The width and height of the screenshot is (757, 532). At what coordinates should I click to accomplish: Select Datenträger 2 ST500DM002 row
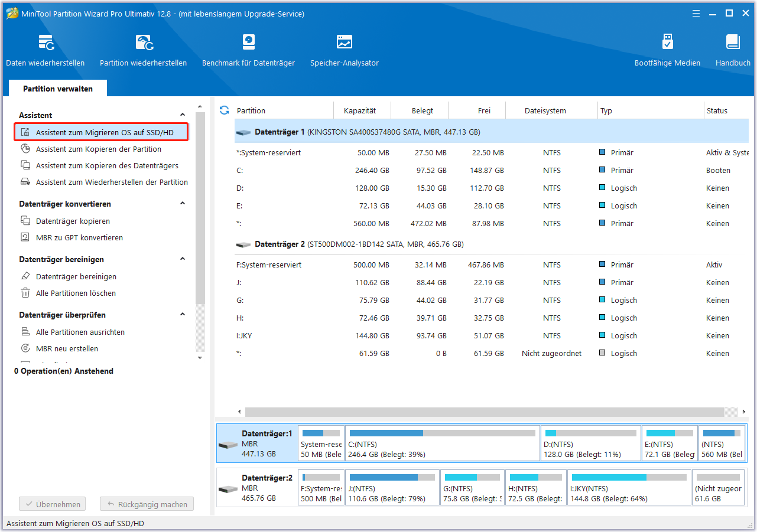click(x=491, y=244)
